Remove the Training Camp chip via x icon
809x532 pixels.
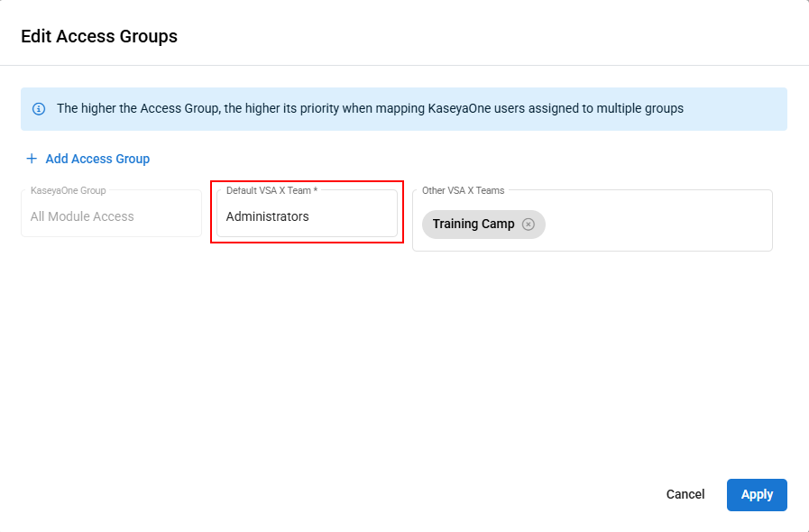click(529, 225)
